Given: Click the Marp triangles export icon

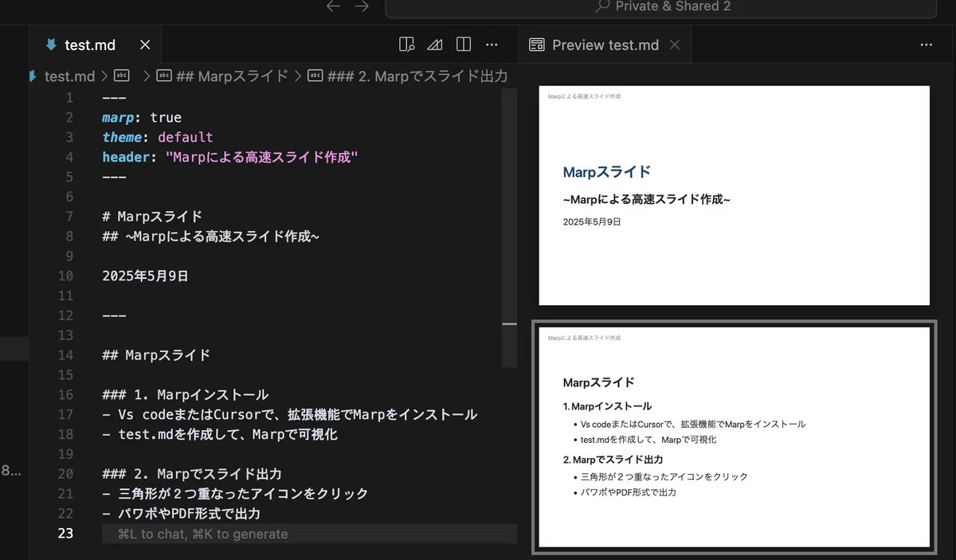Looking at the screenshot, I should [435, 45].
